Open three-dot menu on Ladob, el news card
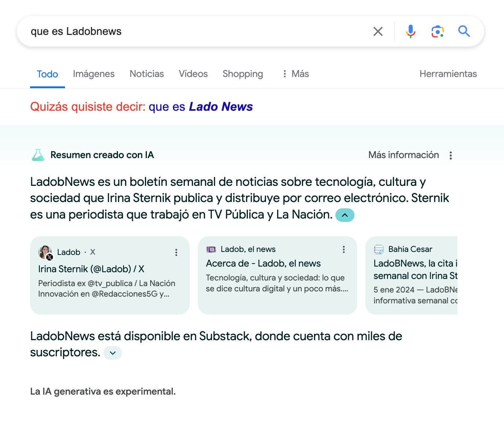 pos(344,249)
